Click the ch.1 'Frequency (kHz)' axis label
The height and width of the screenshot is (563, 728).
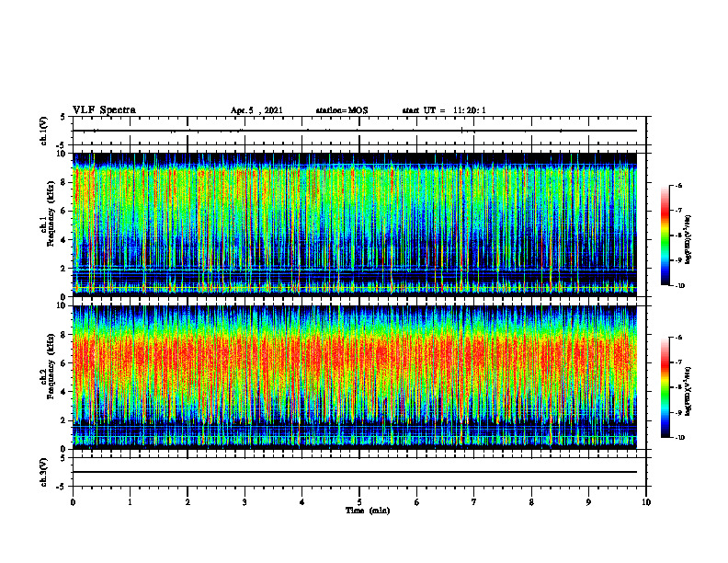click(51, 213)
